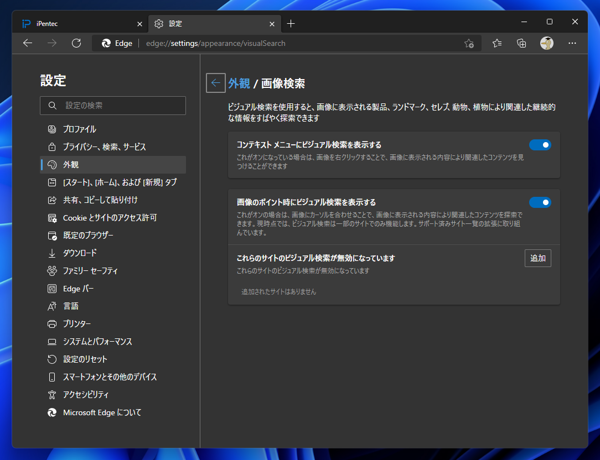The width and height of the screenshot is (600, 460).
Task: Open ファミリー セーフティ settings
Action: coord(113,271)
